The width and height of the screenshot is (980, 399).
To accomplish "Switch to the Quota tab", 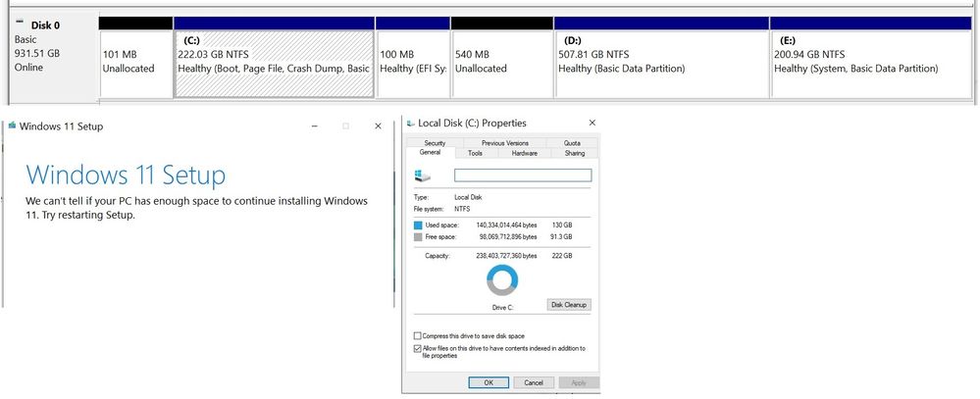I will pyautogui.click(x=572, y=143).
